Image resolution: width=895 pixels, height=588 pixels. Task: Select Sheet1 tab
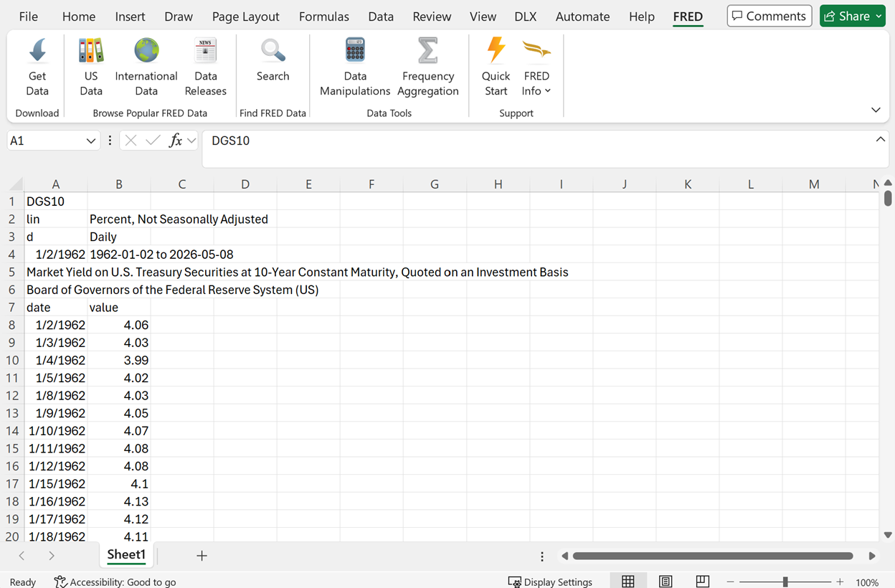point(126,555)
